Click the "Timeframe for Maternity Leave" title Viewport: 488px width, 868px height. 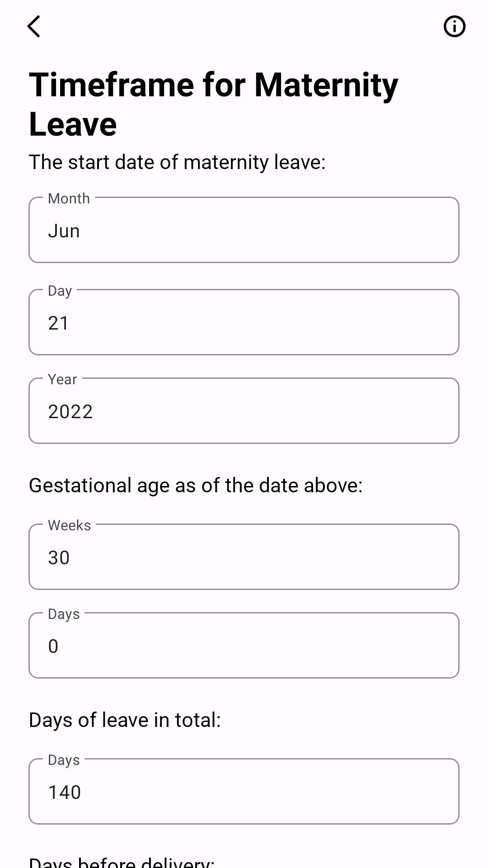click(x=214, y=104)
